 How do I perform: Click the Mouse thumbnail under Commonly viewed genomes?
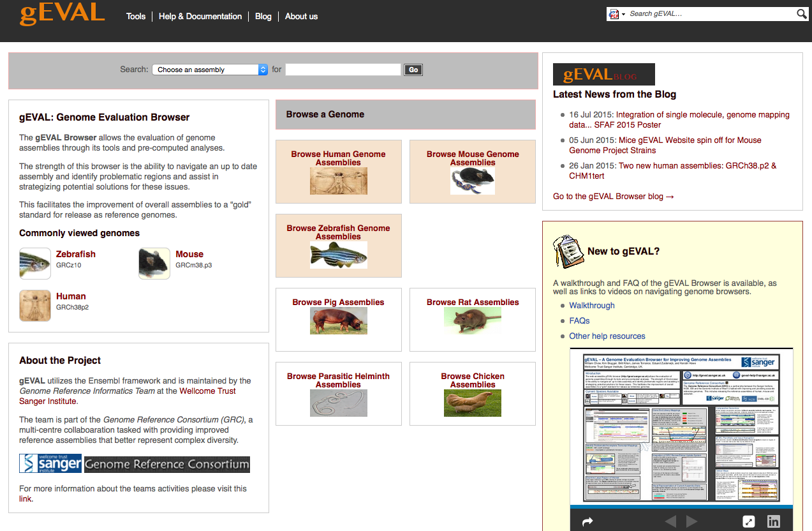[154, 264]
